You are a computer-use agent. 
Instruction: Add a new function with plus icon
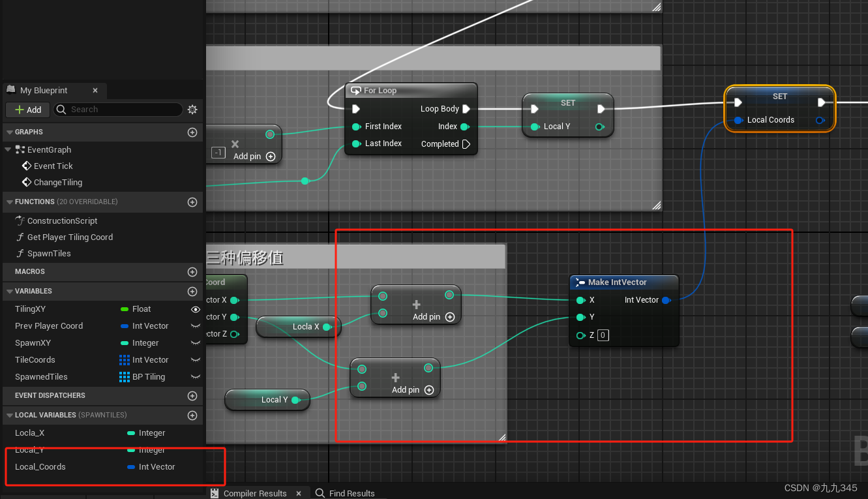pyautogui.click(x=192, y=202)
